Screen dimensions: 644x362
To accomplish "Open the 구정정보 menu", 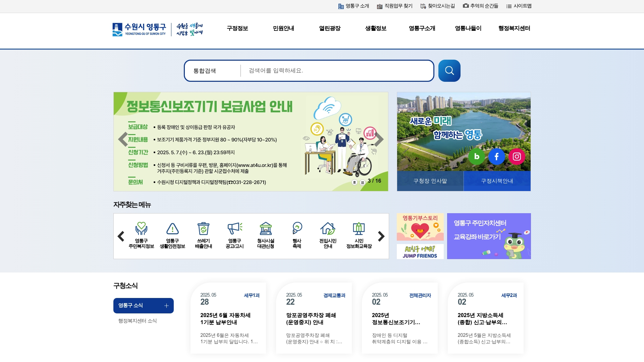I will point(237,28).
